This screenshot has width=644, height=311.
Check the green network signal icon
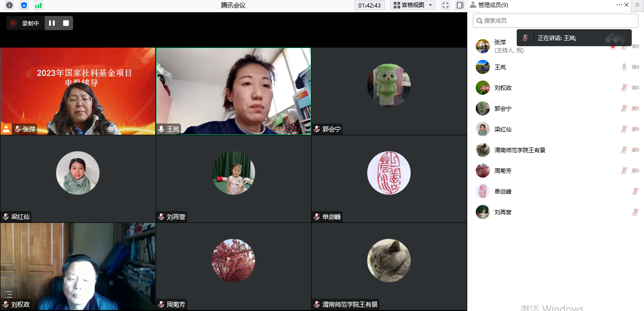click(38, 5)
